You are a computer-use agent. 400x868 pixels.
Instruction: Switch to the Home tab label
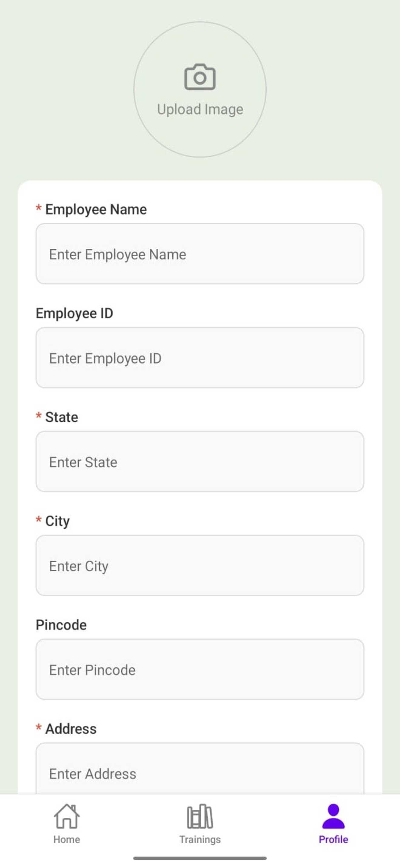tap(67, 839)
